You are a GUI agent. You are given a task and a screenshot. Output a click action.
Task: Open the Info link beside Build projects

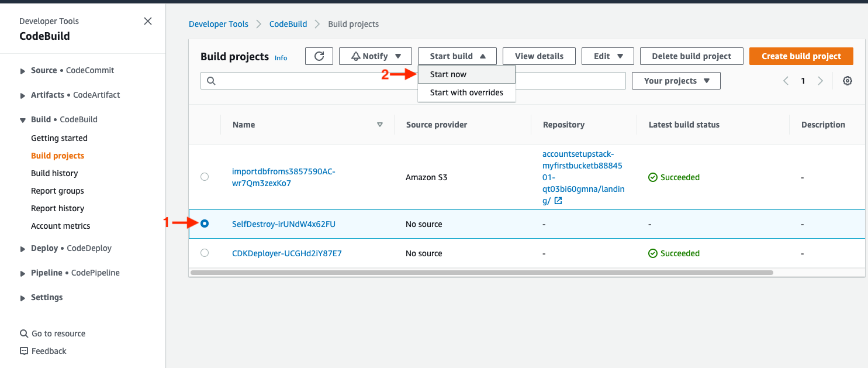tap(281, 58)
